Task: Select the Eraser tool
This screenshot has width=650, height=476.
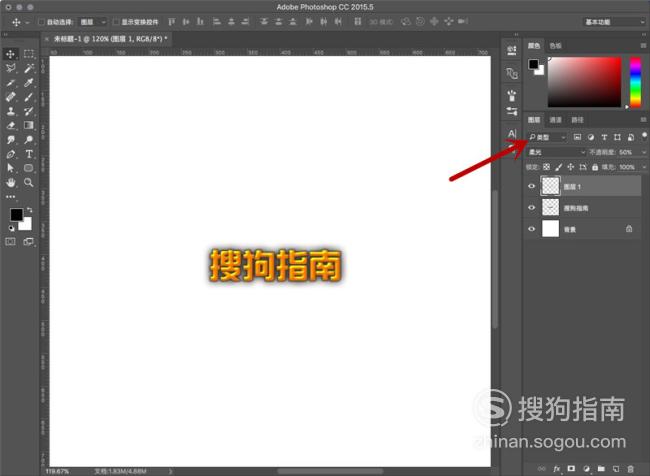Action: tap(10, 125)
